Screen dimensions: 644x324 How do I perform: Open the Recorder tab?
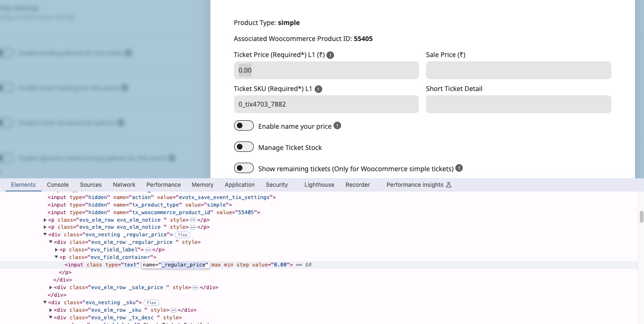pyautogui.click(x=358, y=185)
